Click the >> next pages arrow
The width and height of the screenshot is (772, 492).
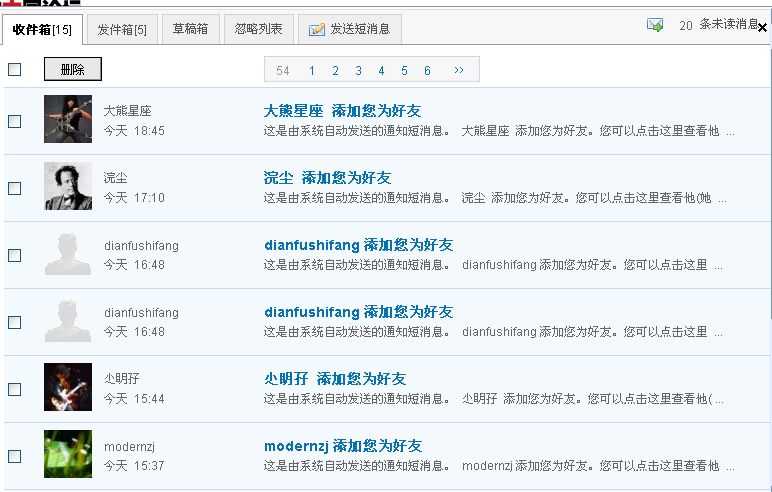point(459,70)
